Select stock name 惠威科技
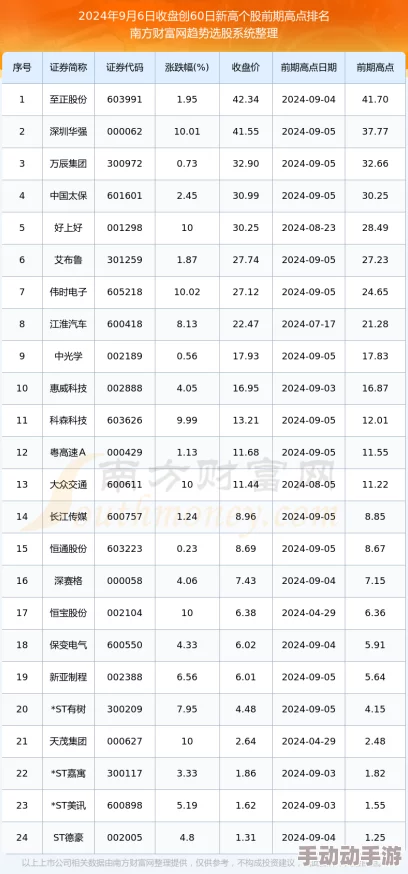The height and width of the screenshot is (874, 408). (69, 389)
